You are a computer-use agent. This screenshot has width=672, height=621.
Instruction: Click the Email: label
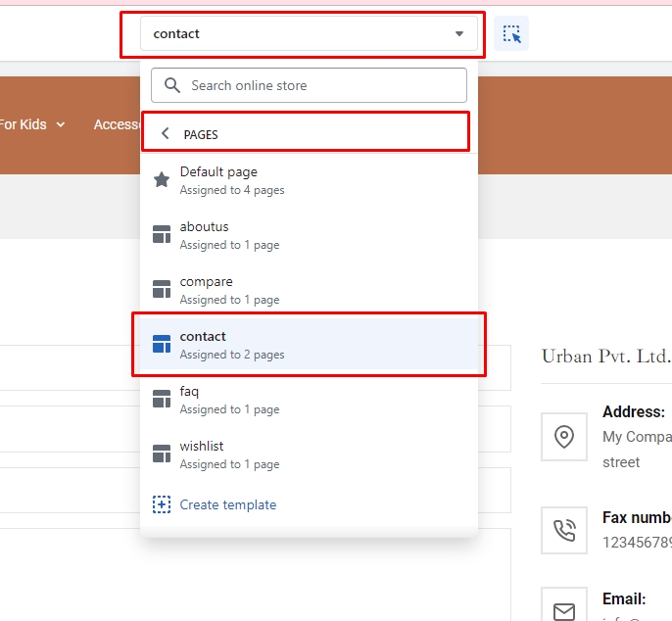pyautogui.click(x=624, y=598)
